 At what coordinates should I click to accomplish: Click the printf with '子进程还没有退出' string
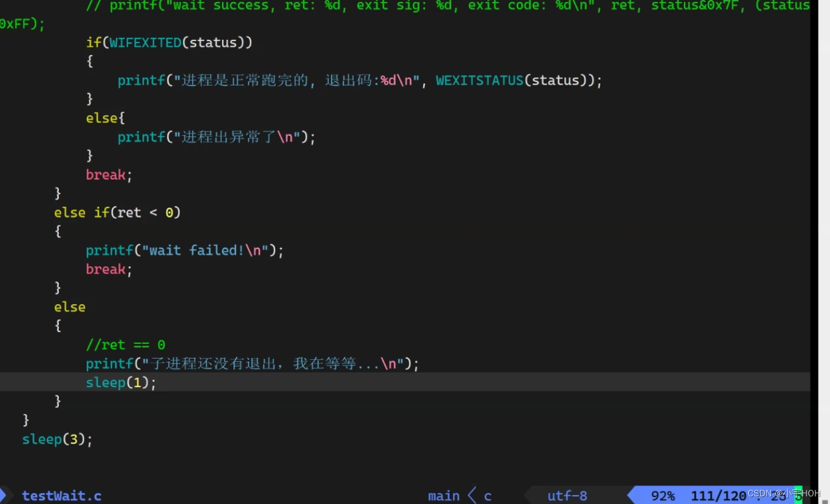(x=252, y=364)
